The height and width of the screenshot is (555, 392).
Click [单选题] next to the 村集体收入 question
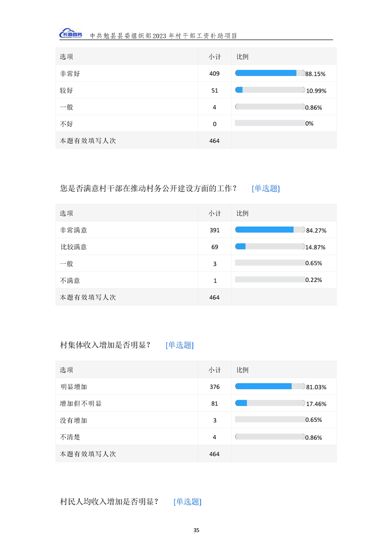coord(179,345)
